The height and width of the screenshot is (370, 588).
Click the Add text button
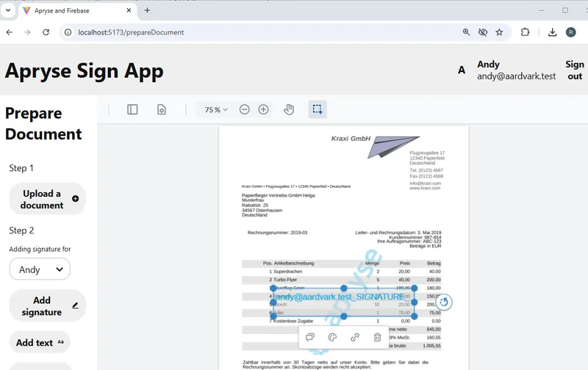(40, 342)
